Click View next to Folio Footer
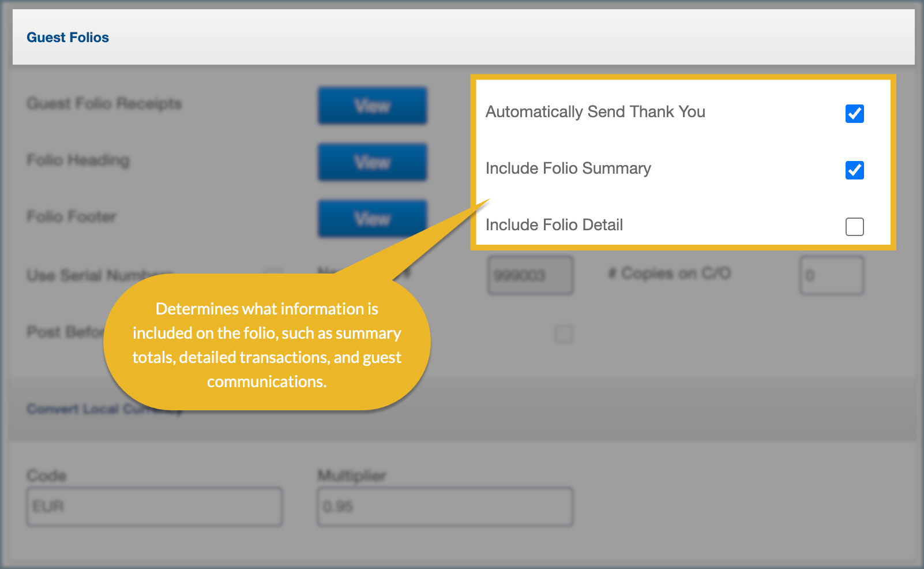Image resolution: width=924 pixels, height=569 pixels. click(372, 219)
